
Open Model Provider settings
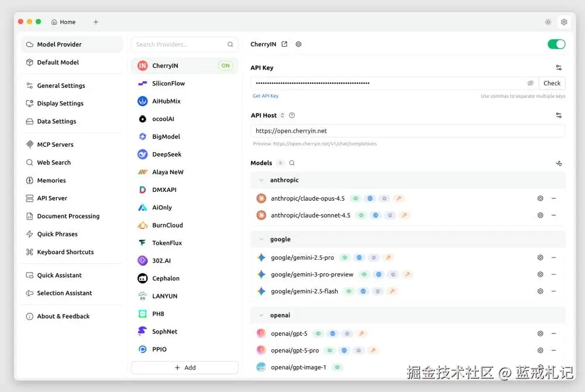coord(72,44)
